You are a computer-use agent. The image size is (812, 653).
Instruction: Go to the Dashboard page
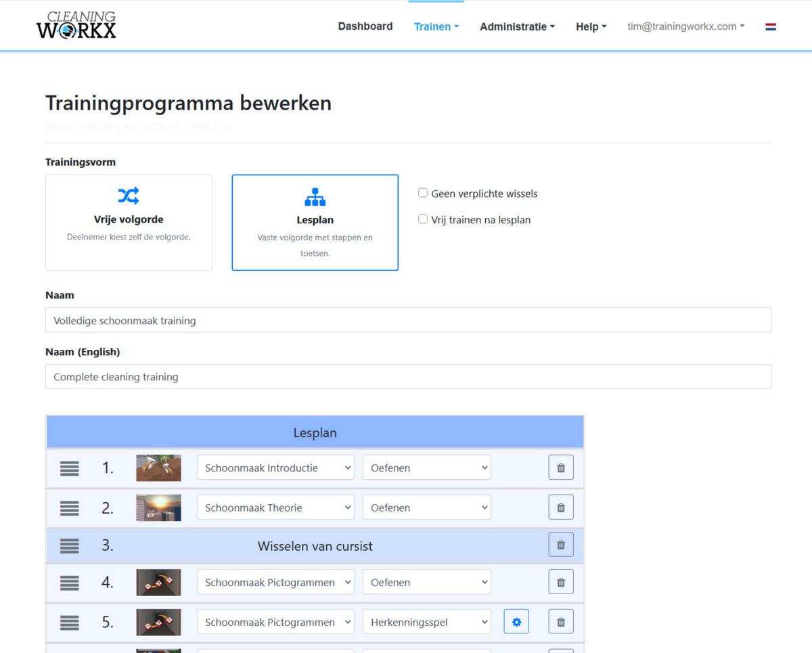(x=365, y=26)
